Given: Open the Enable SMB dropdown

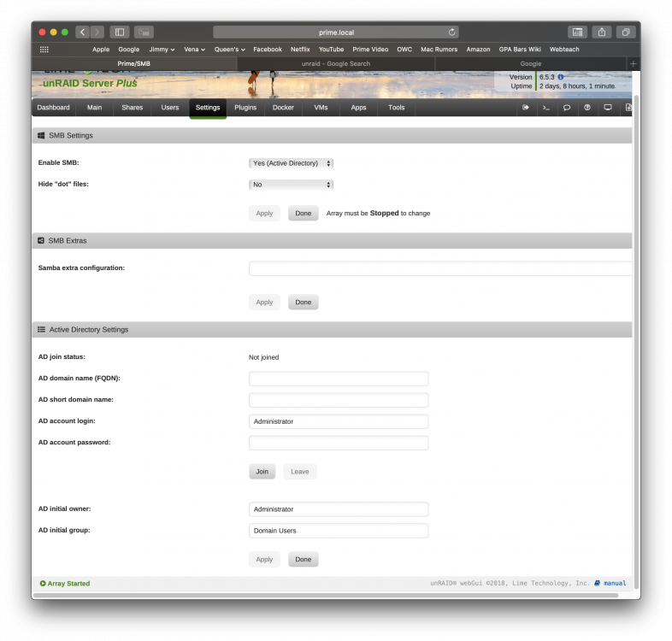Looking at the screenshot, I should (x=291, y=163).
